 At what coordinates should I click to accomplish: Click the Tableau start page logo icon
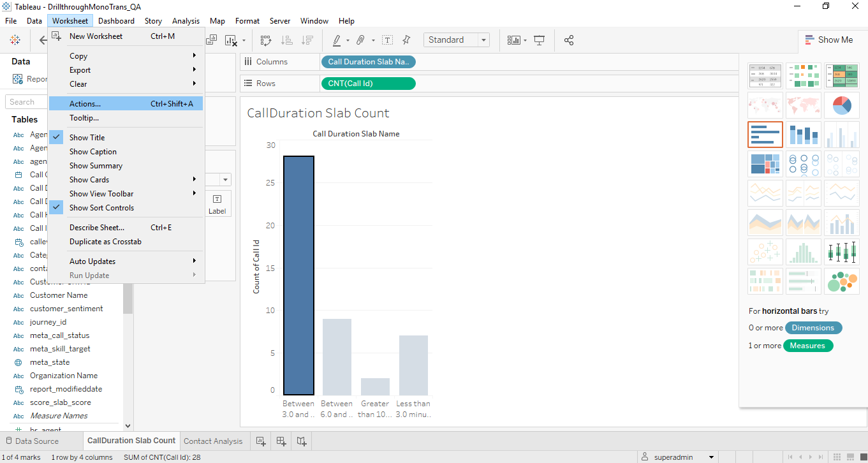tap(15, 40)
